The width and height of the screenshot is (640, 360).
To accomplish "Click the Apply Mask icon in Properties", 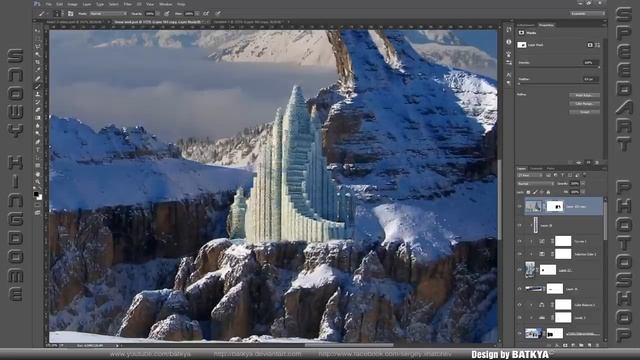I will pyautogui.click(x=578, y=162).
